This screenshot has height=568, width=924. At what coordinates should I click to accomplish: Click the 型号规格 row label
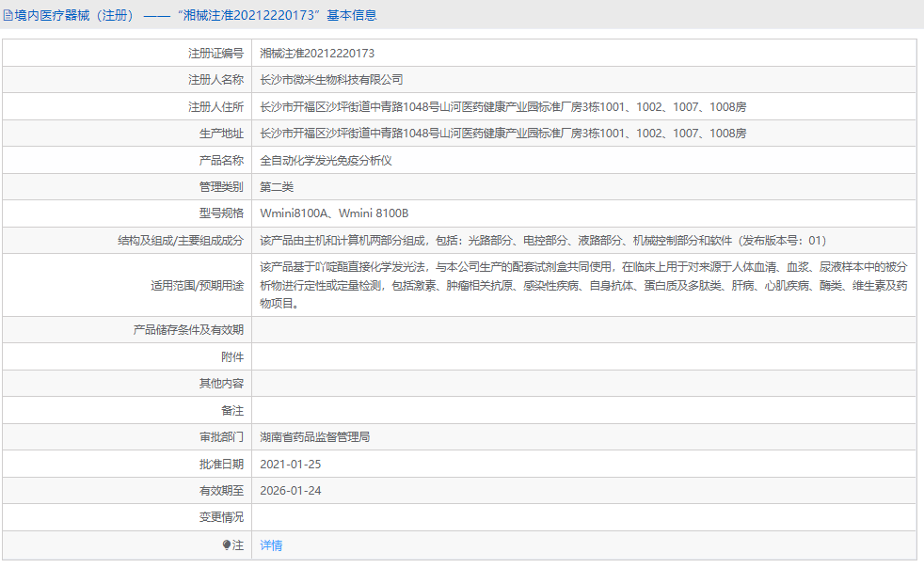click(221, 213)
